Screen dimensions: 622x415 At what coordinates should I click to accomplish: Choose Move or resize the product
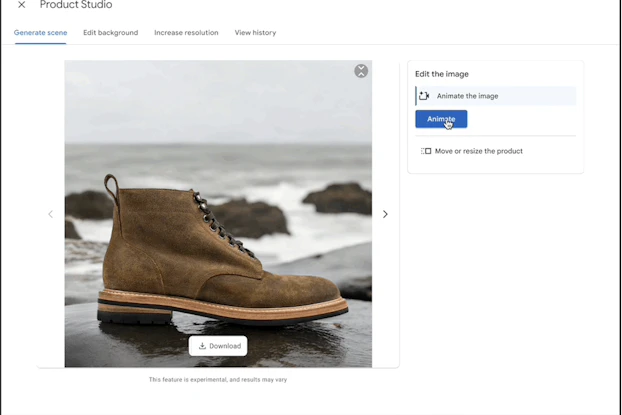coord(472,151)
